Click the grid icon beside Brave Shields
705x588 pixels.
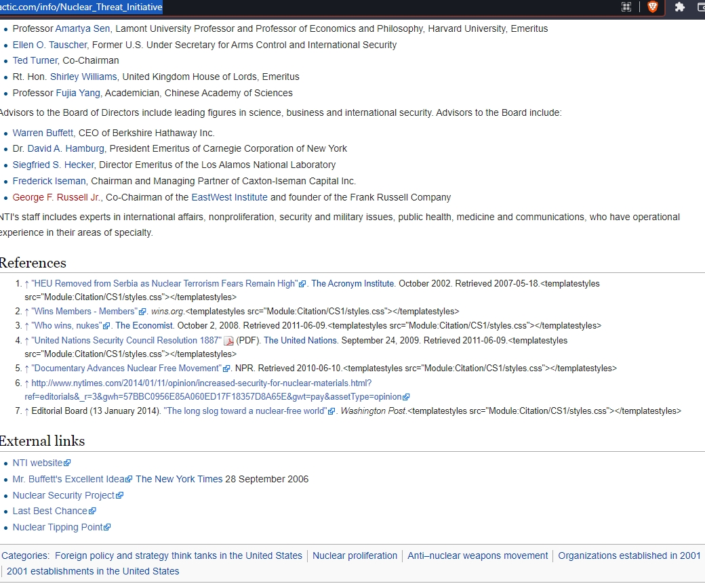click(626, 7)
